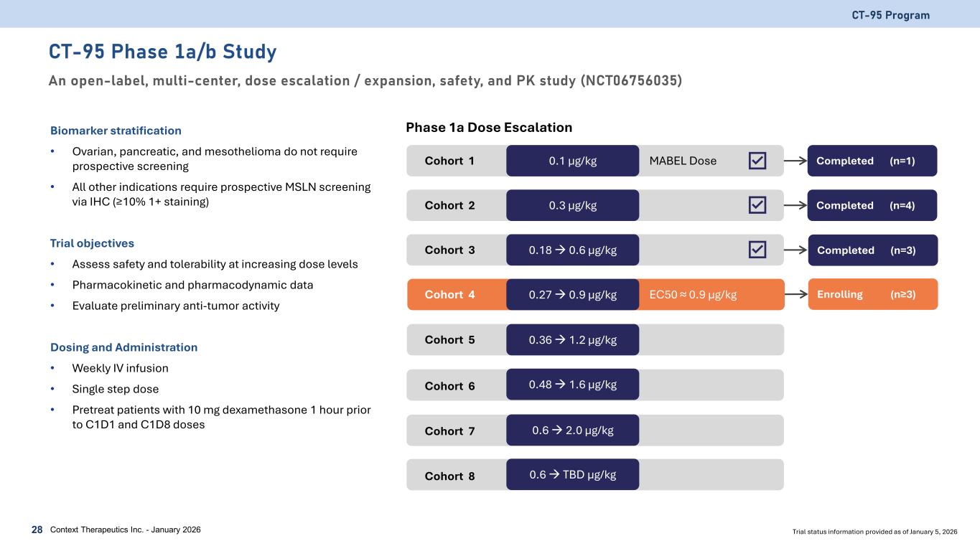Select the Completed (n=4) status badge

[x=872, y=205]
